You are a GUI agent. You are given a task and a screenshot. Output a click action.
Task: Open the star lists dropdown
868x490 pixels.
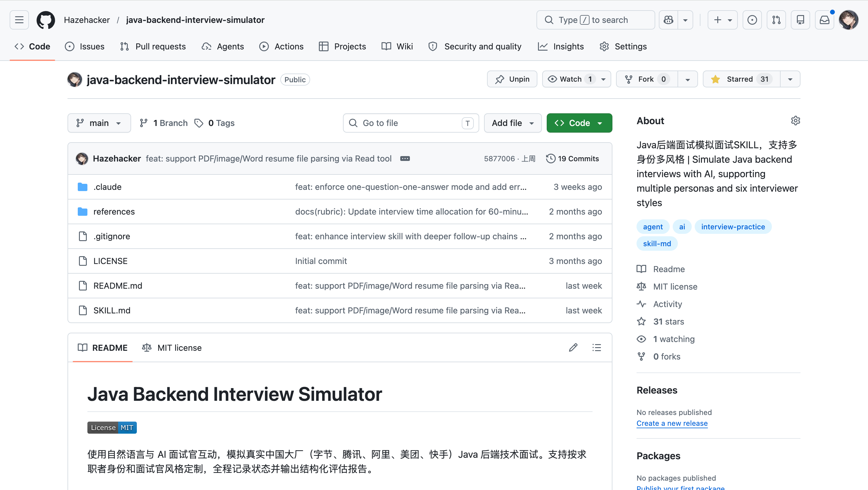click(790, 79)
